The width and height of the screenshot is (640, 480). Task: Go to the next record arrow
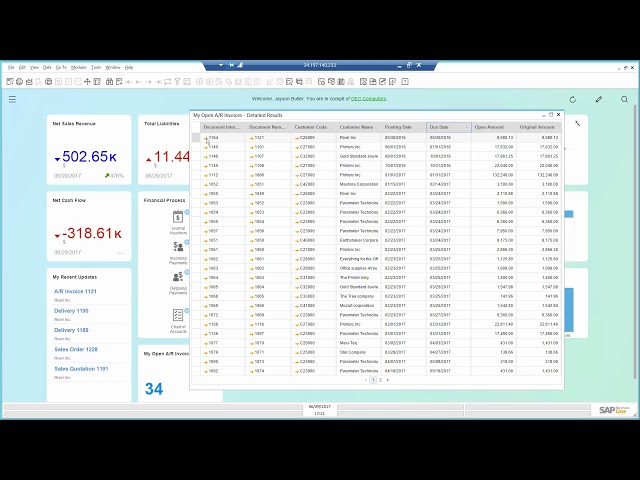point(148,82)
